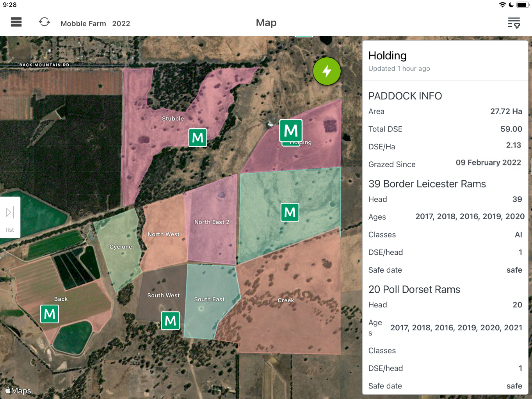Viewport: 532px width, 399px height.
Task: Select the mob marker in Stubble paddock
Action: tap(198, 138)
